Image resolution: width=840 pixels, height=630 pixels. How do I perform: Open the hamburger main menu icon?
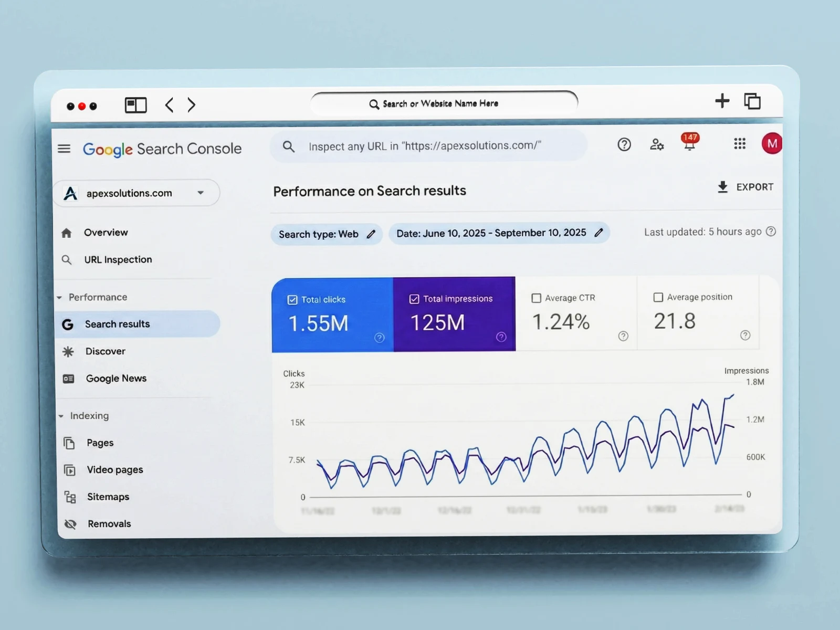pyautogui.click(x=64, y=149)
